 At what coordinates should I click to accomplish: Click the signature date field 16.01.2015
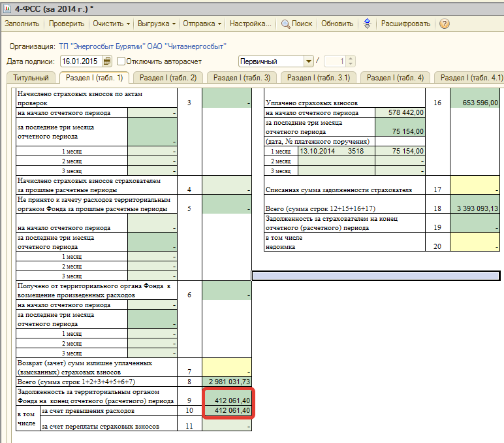(82, 61)
